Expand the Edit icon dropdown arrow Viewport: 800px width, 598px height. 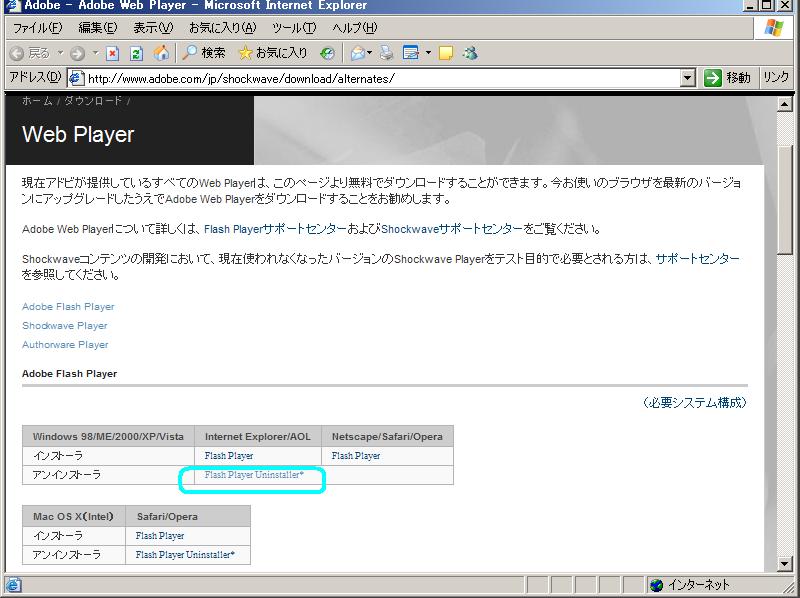[x=428, y=53]
